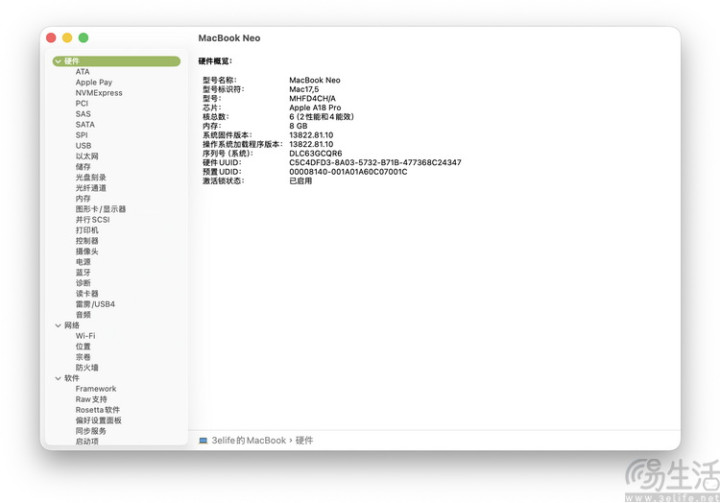Screen dimensions: 720x503
Task: Choose 控制器 in the sidebar
Action: 87,241
